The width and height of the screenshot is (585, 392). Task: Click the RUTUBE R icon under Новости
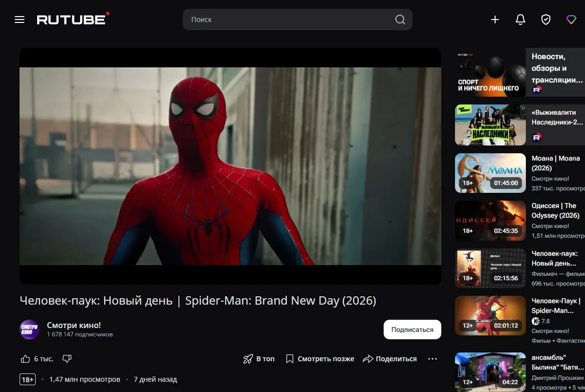[537, 89]
